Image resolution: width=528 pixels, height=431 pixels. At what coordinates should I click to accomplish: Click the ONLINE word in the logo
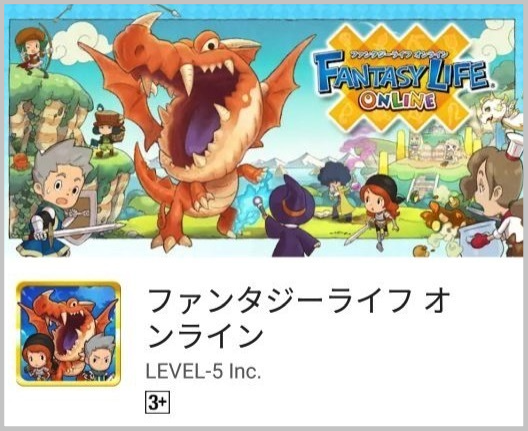point(397,101)
